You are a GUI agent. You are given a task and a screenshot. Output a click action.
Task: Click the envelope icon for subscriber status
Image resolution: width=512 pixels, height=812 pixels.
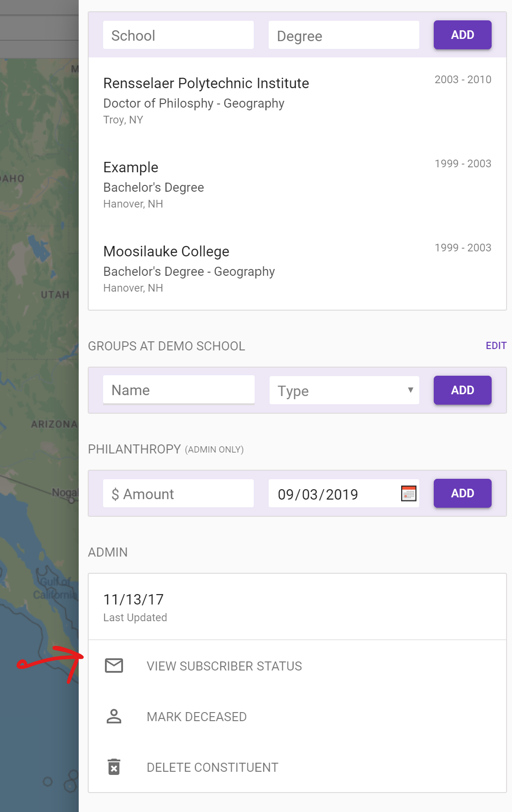(x=114, y=666)
